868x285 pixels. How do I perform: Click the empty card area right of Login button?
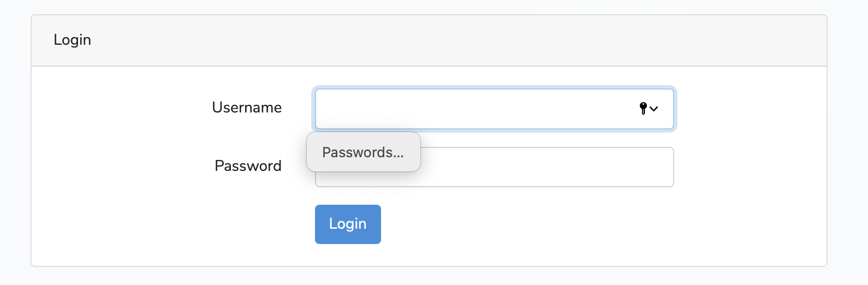coord(546,229)
